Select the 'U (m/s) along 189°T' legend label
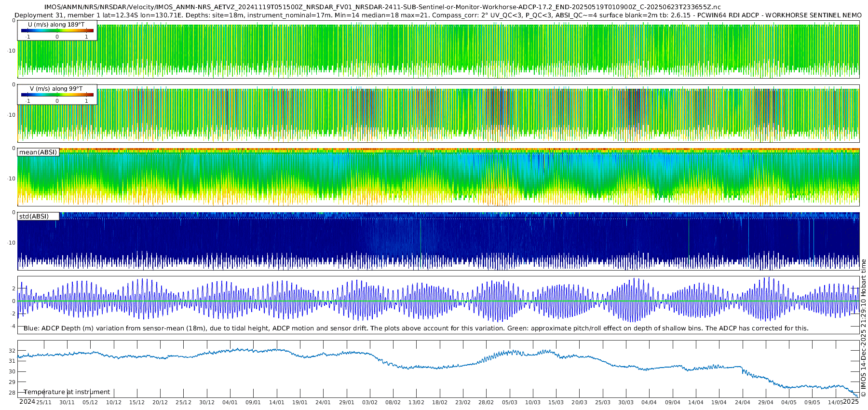Viewport: 868px width, 410px height. (56, 25)
